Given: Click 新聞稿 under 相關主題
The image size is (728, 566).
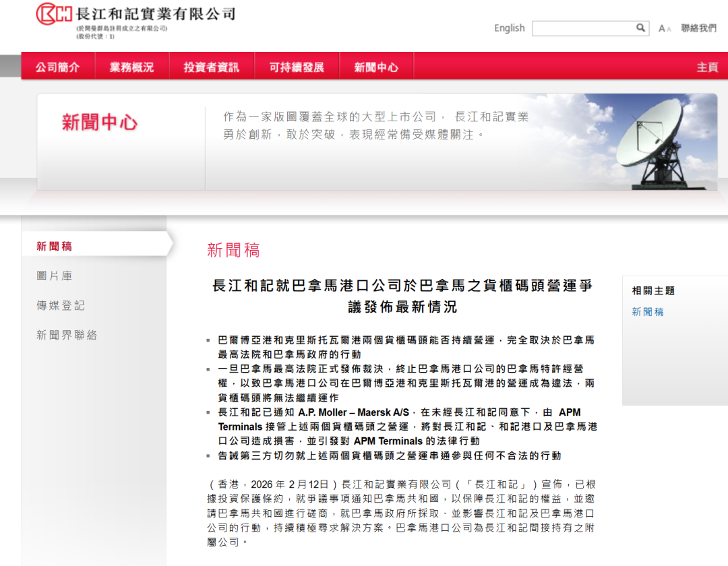Looking at the screenshot, I should [647, 313].
